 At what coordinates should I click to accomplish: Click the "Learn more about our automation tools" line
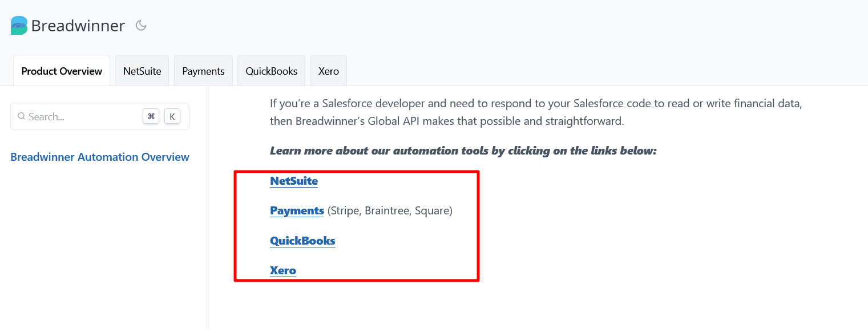click(x=463, y=151)
